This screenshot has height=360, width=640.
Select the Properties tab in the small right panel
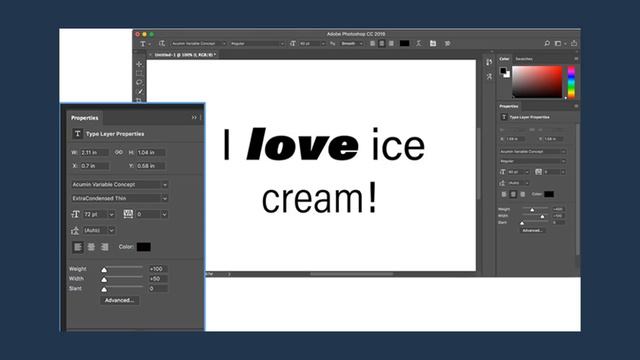(x=509, y=106)
